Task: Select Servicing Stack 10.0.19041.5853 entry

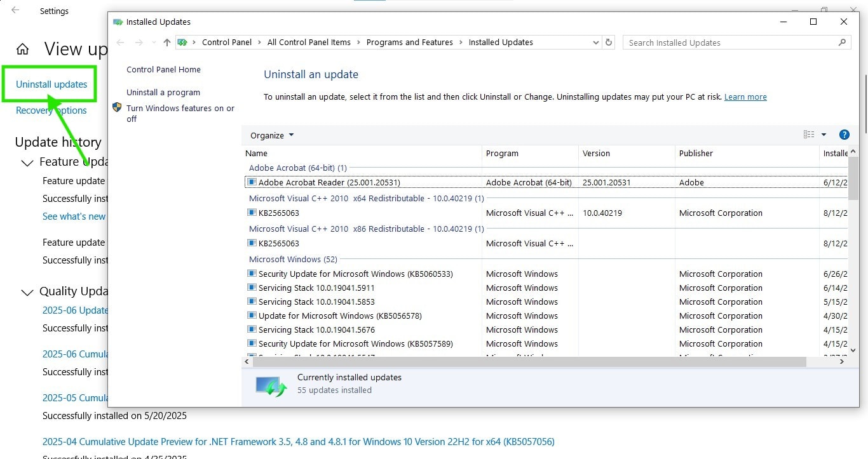Action: (316, 302)
